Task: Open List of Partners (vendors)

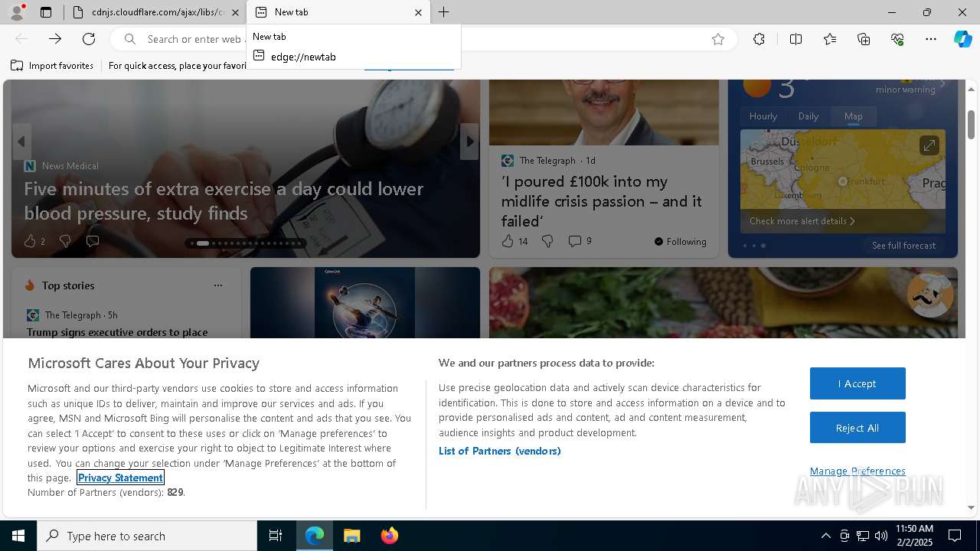Action: point(500,451)
